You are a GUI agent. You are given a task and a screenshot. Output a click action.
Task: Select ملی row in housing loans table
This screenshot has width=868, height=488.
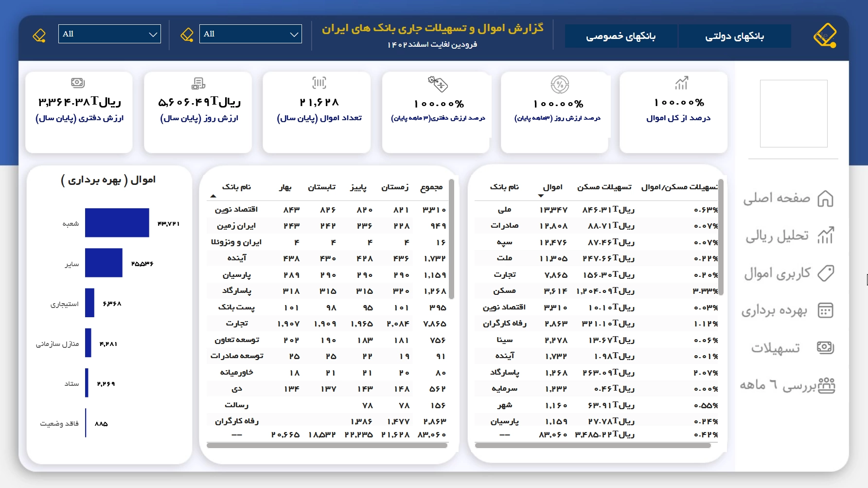596,210
